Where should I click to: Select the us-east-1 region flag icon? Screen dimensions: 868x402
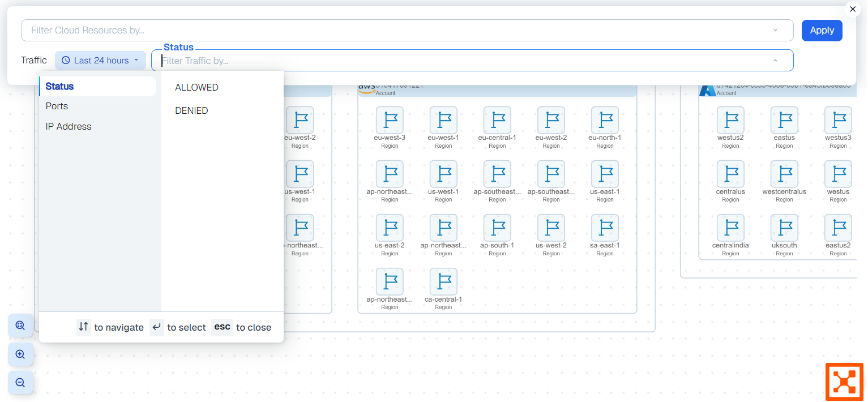[x=605, y=174]
